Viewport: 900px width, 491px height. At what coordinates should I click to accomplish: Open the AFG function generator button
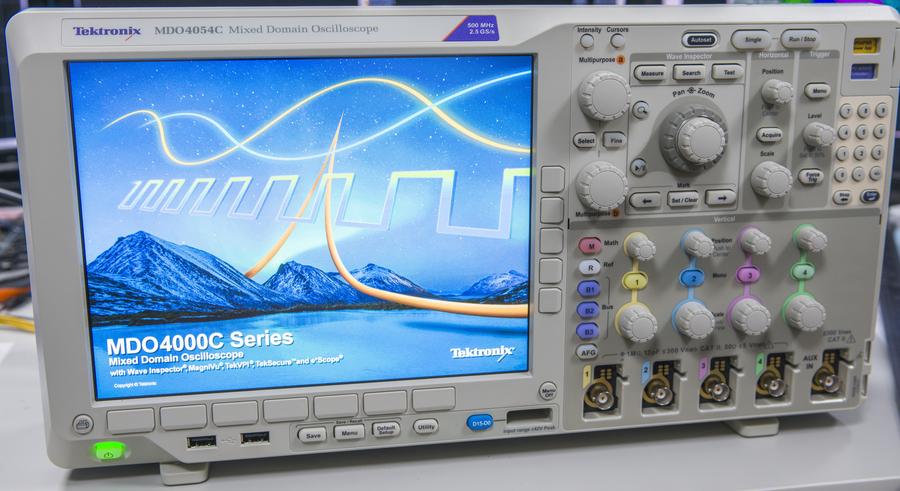pyautogui.click(x=587, y=351)
